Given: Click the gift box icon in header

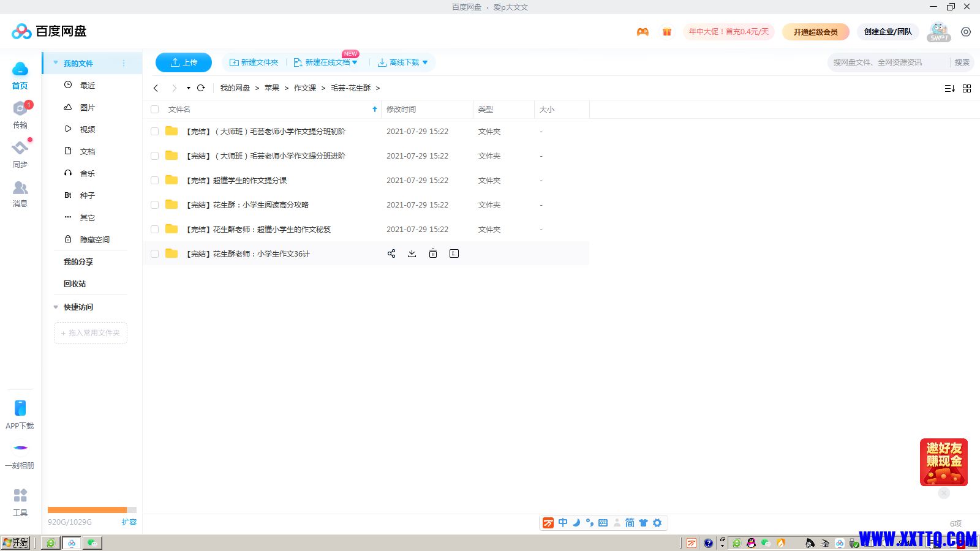Looking at the screenshot, I should point(667,32).
